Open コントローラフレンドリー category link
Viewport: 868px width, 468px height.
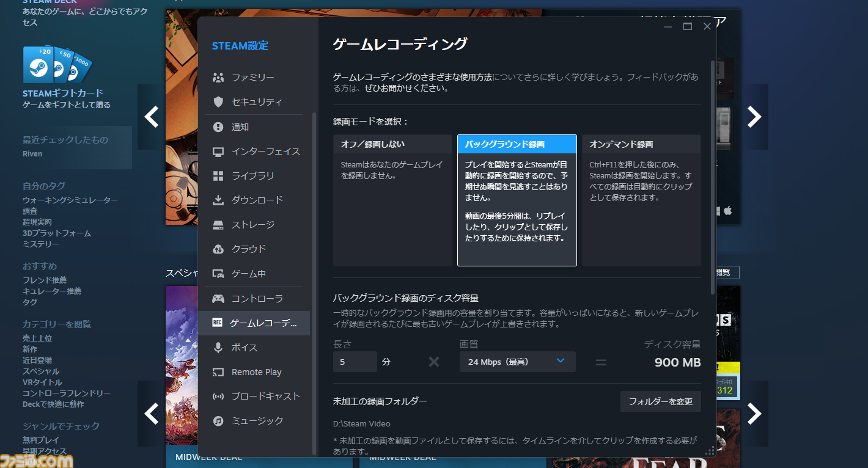pyautogui.click(x=67, y=393)
